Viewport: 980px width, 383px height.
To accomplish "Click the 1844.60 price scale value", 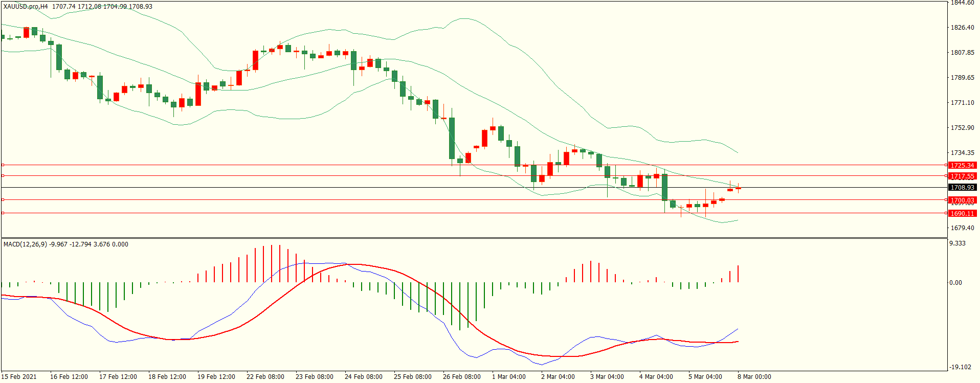I will (x=962, y=3).
